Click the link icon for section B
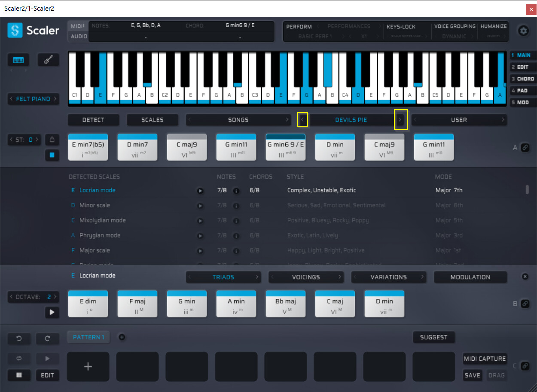The height and width of the screenshot is (392, 537). coord(525,304)
